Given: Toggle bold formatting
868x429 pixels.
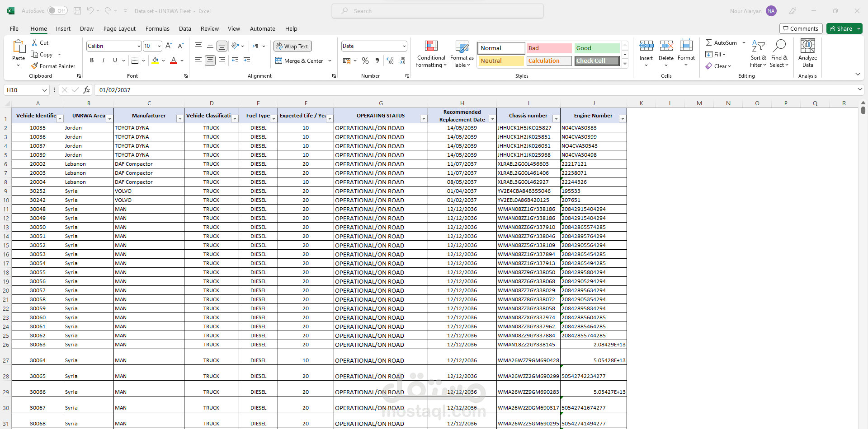Looking at the screenshot, I should pos(91,60).
